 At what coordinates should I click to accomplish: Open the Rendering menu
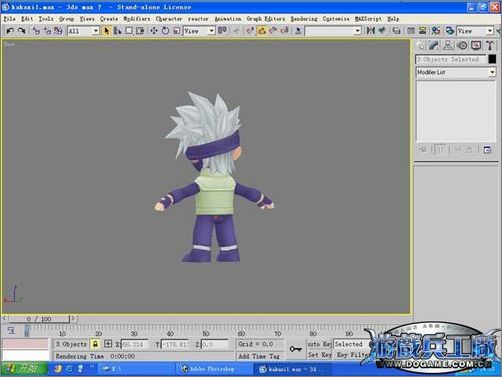click(304, 19)
